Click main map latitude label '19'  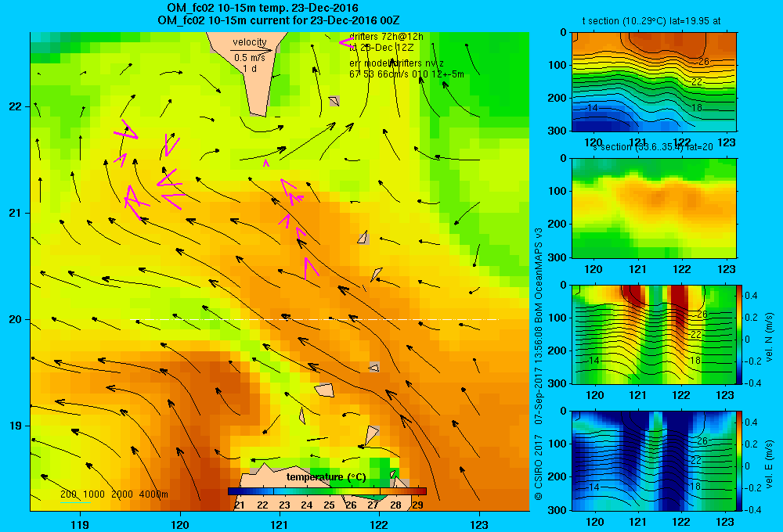(15, 426)
